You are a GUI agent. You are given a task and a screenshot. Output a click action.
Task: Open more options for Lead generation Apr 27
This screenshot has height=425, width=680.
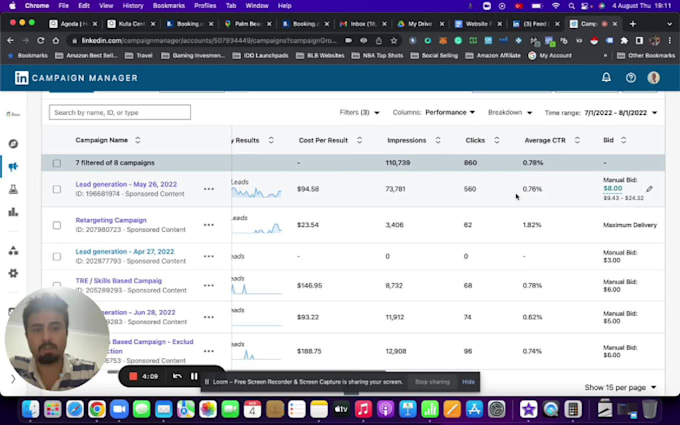(209, 256)
